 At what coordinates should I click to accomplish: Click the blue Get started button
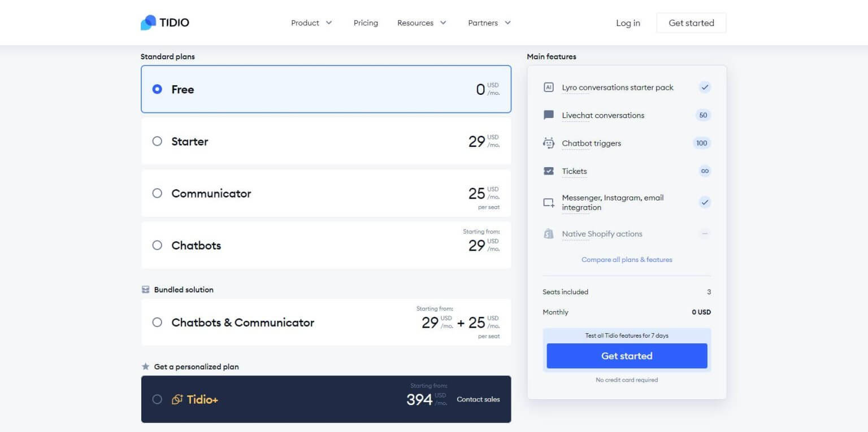point(627,356)
